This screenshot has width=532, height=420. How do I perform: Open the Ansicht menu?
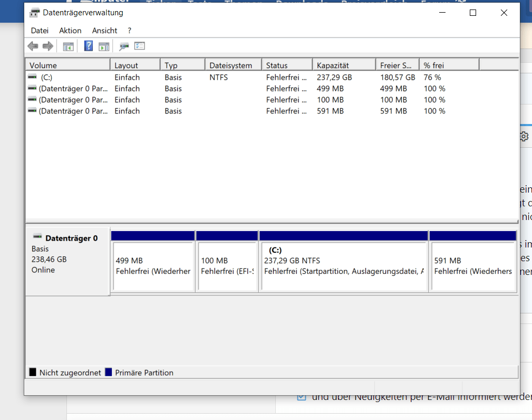tap(104, 31)
